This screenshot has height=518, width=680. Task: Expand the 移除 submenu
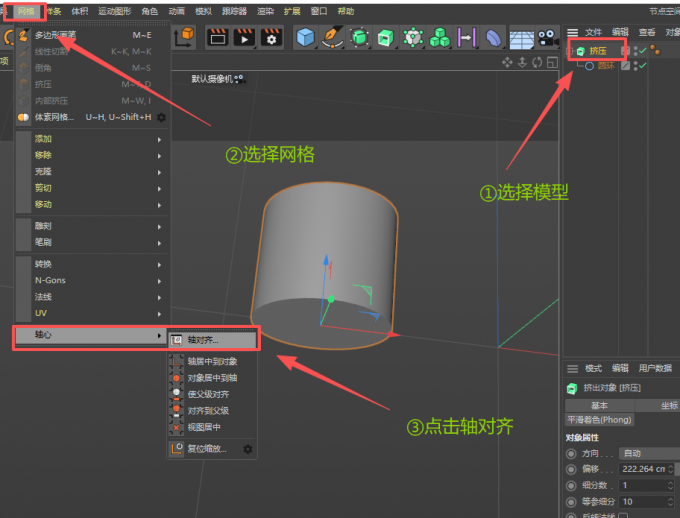coord(92,155)
